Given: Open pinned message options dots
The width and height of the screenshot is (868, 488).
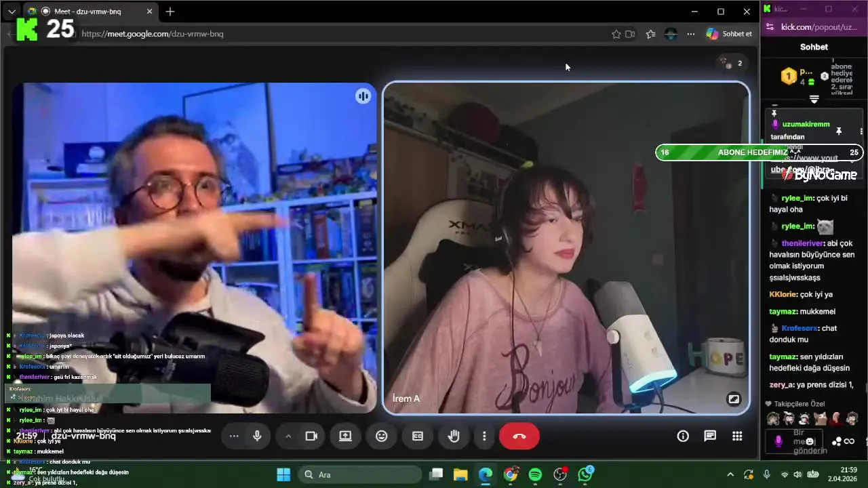Looking at the screenshot, I should tap(861, 131).
